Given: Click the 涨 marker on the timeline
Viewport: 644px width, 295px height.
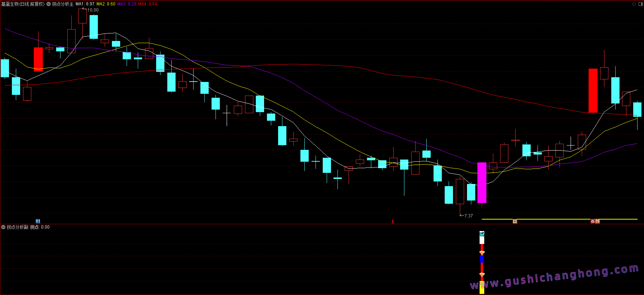Looking at the screenshot, I should (x=593, y=221).
